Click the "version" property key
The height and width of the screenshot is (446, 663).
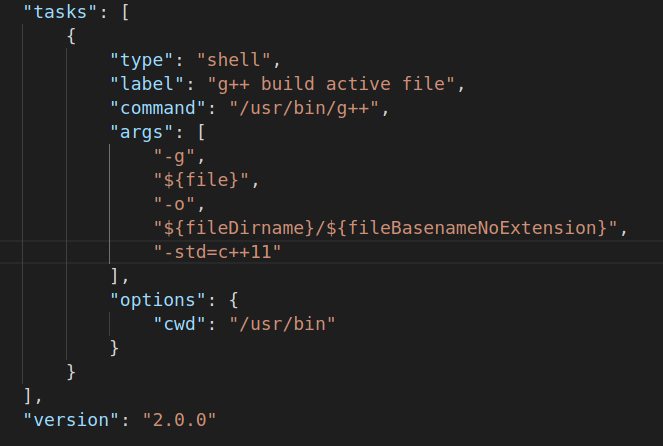point(71,420)
